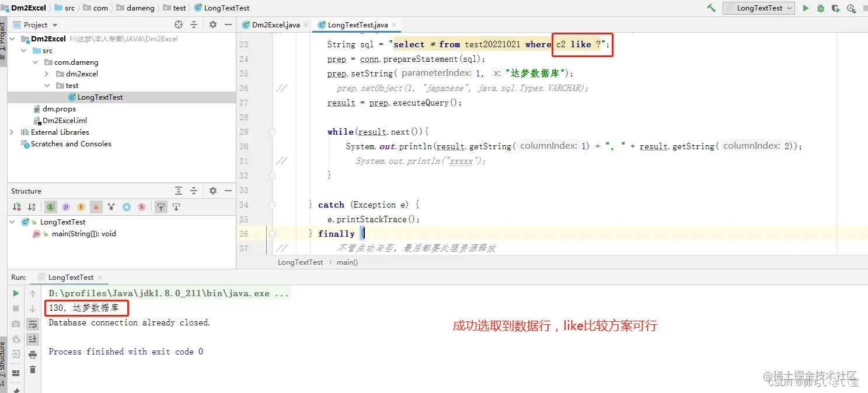The width and height of the screenshot is (868, 393).
Task: Click the src breadcrumb in navigation bar
Action: click(x=65, y=8)
